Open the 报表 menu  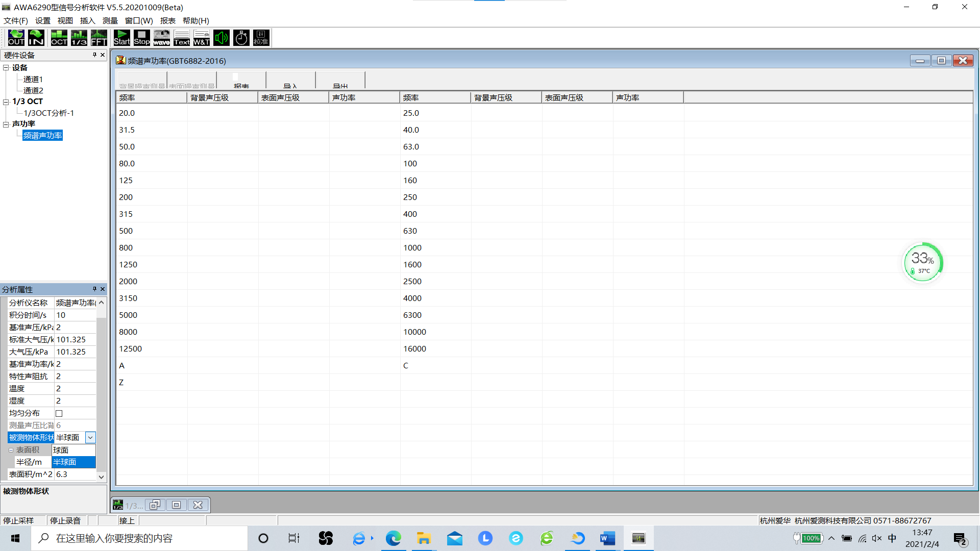click(167, 21)
